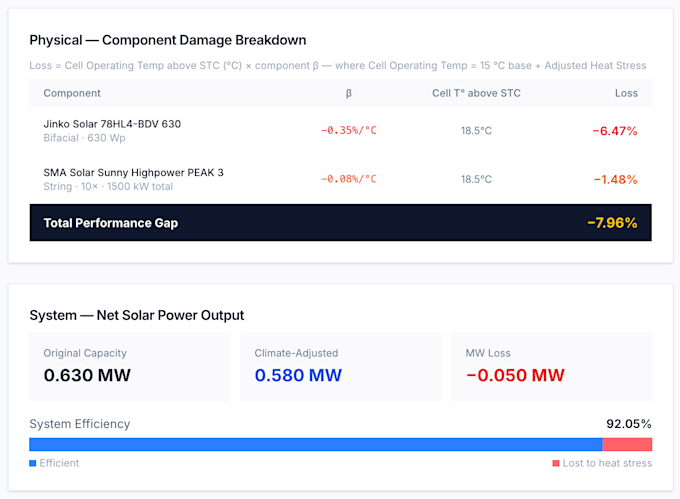Click the Cell T° above STC column header

point(476,93)
